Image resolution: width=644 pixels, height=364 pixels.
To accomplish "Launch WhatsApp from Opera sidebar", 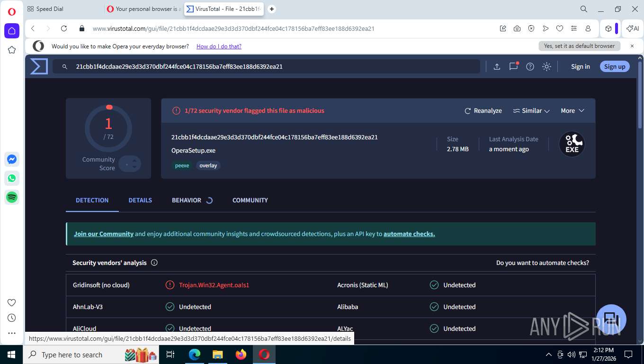I will (12, 178).
